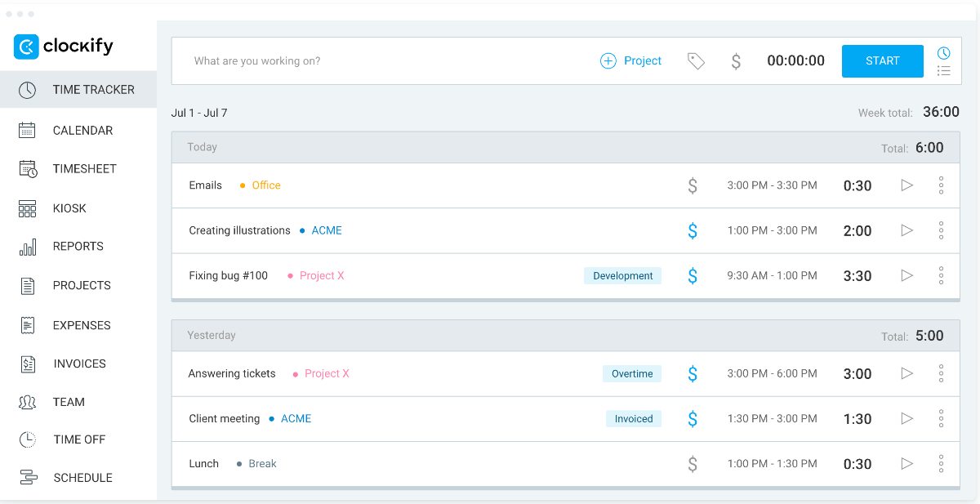Edit the 'Lunch' entry description
This screenshot has height=504, width=980.
point(204,464)
